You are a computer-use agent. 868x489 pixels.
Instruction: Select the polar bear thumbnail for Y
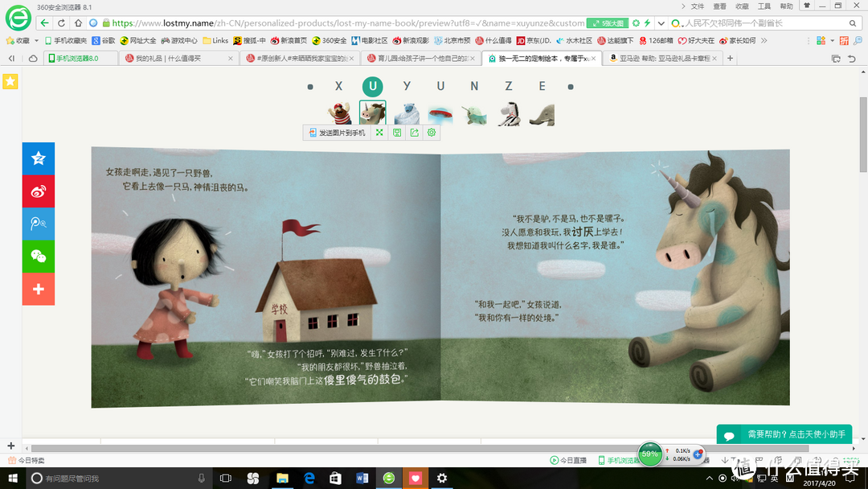pos(407,113)
